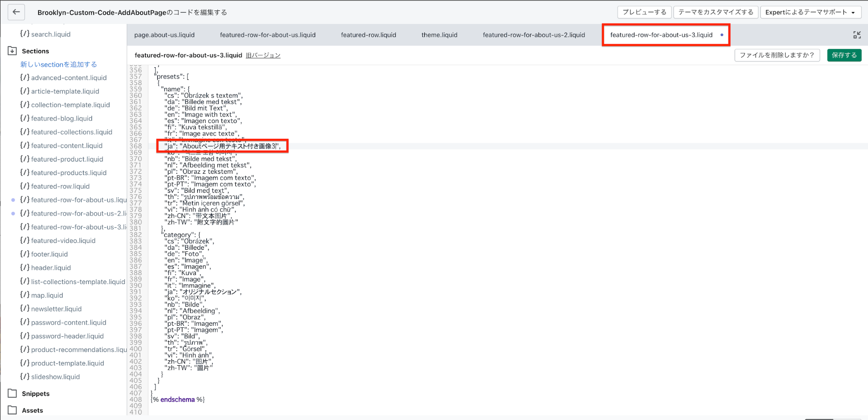Click the back arrow button
This screenshot has height=420, width=868.
click(x=16, y=12)
